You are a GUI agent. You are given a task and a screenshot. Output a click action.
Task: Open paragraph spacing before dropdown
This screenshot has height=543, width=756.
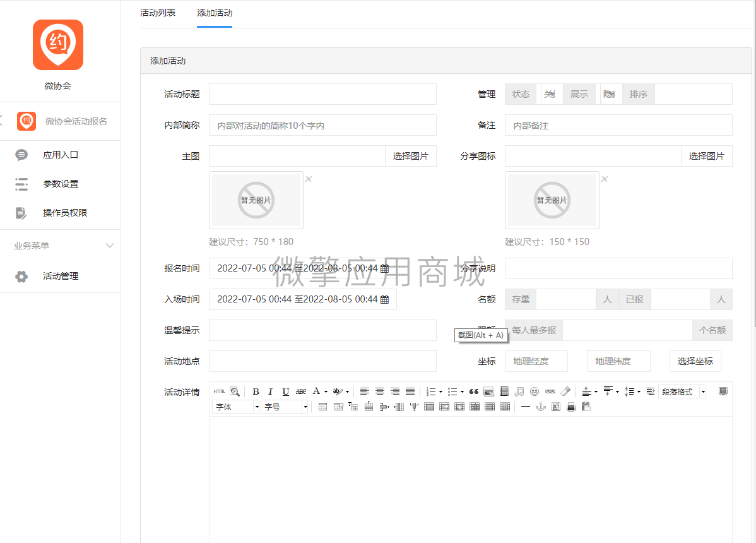596,391
